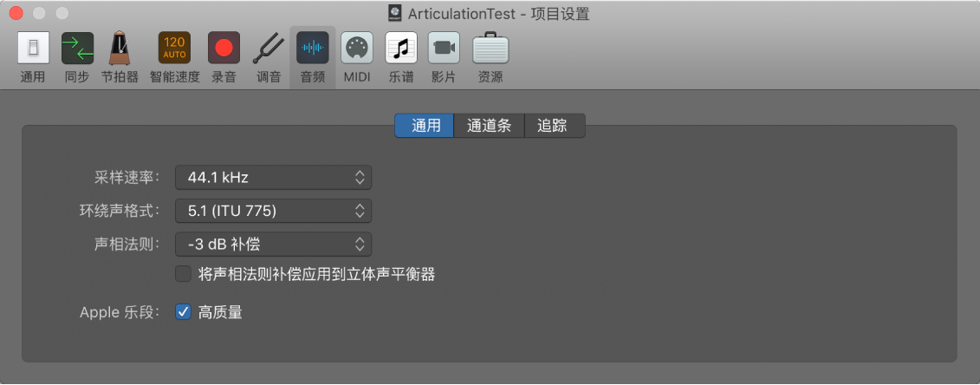This screenshot has width=980, height=385.
Task: Uncheck the Apple 乐段 高质量 checkbox
Action: pyautogui.click(x=183, y=312)
